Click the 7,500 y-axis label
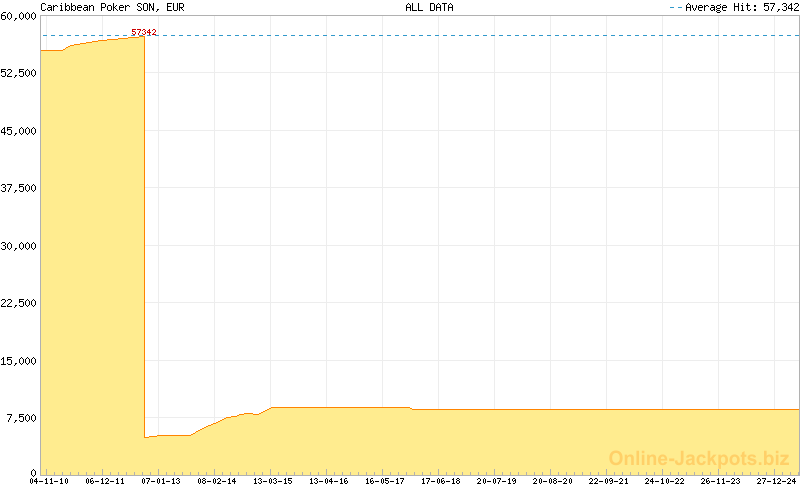This screenshot has width=800, height=490. click(22, 418)
